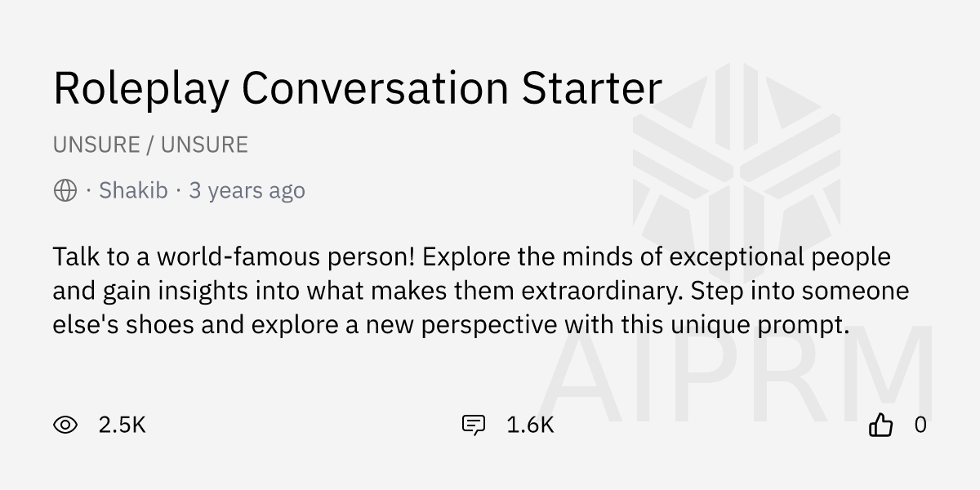Click the first UNSURE topic label
980x490 pixels.
(x=96, y=145)
